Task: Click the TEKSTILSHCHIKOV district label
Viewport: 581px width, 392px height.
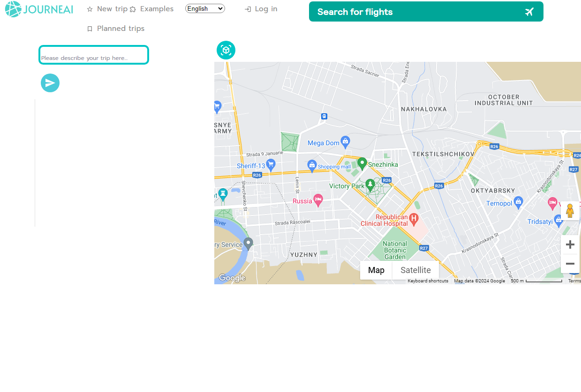Action: [444, 154]
